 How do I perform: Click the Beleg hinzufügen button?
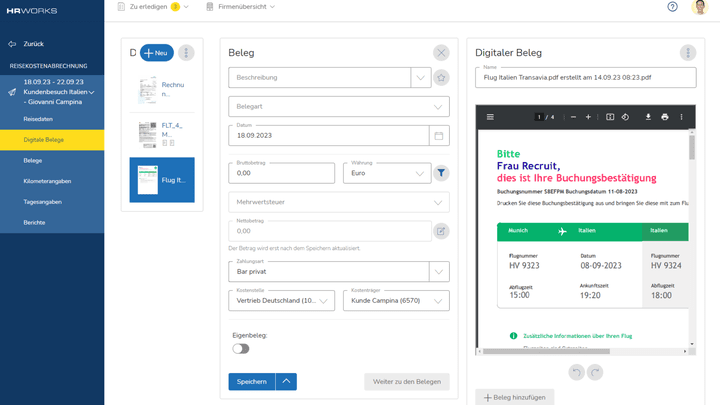[514, 397]
